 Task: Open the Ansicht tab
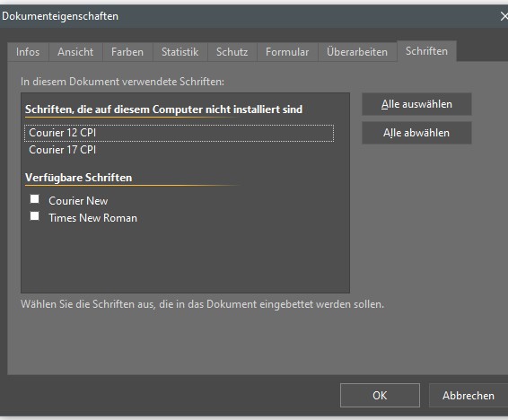coord(75,52)
